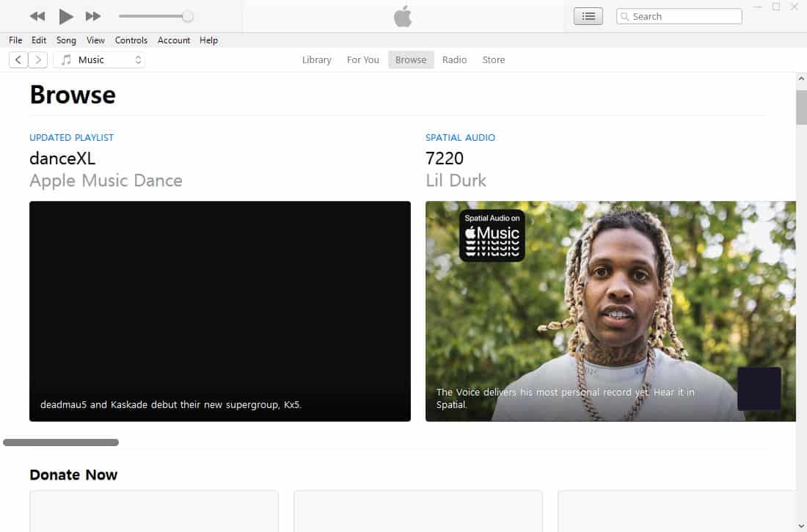Viewport: 807px width, 532px height.
Task: Open the danceXL playlist title
Action: coord(62,158)
